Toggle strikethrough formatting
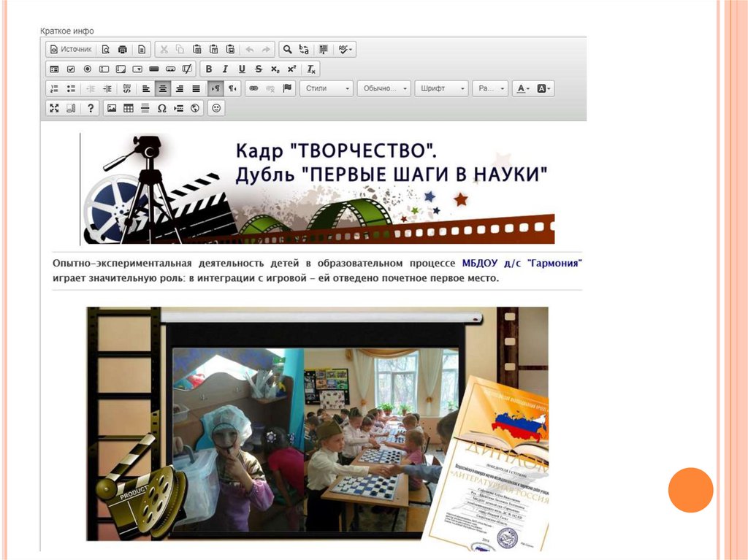The width and height of the screenshot is (748, 560). coord(259,69)
